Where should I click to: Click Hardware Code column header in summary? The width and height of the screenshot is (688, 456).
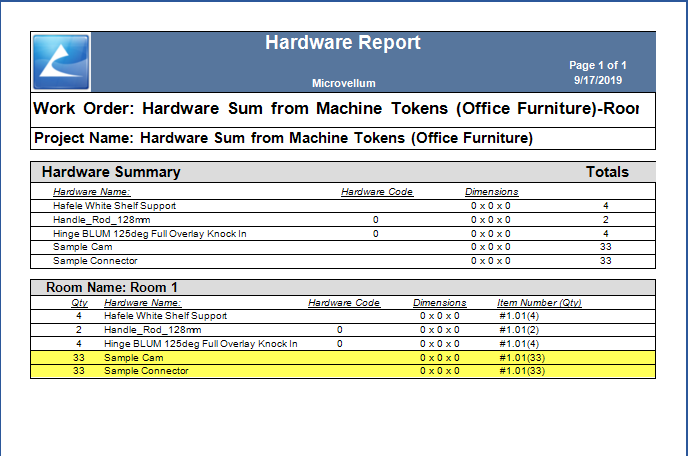pos(377,192)
